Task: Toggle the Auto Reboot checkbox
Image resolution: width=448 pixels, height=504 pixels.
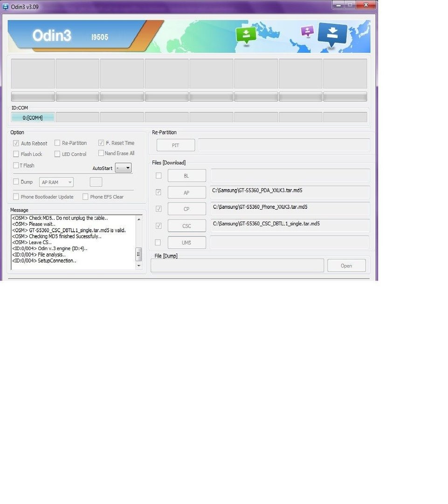Action: tap(16, 143)
